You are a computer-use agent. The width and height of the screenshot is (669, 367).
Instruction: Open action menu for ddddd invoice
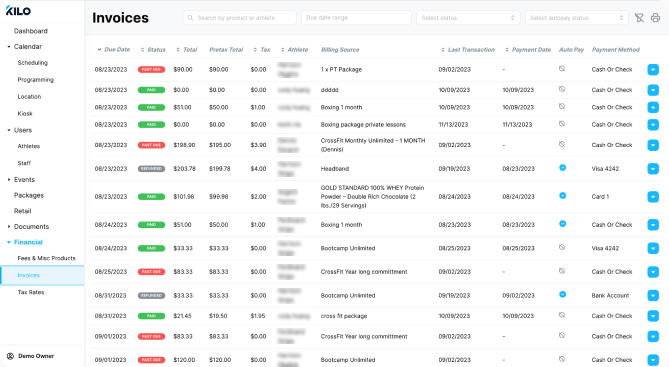(x=653, y=90)
